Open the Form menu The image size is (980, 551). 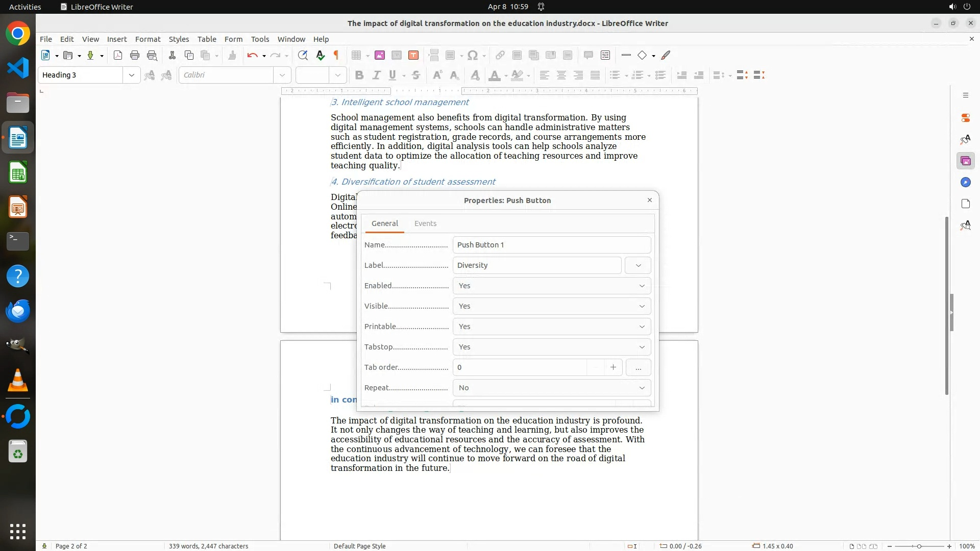pyautogui.click(x=233, y=39)
